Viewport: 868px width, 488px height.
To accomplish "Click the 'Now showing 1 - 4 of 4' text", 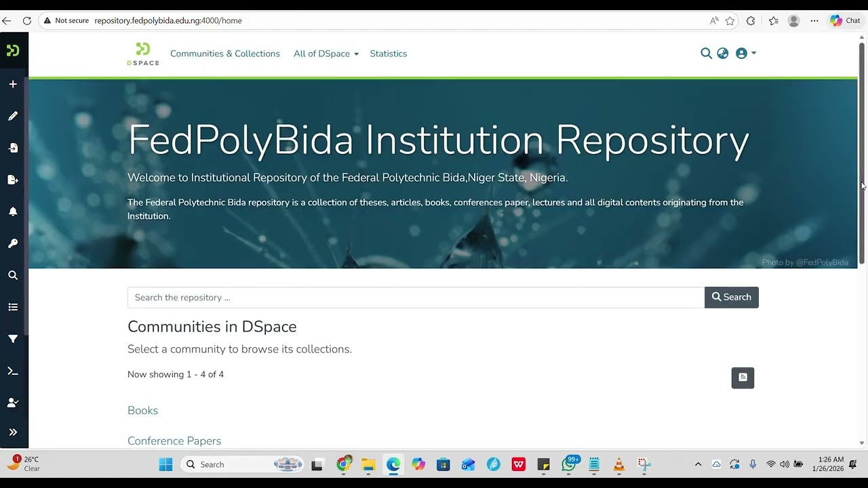I will (176, 374).
